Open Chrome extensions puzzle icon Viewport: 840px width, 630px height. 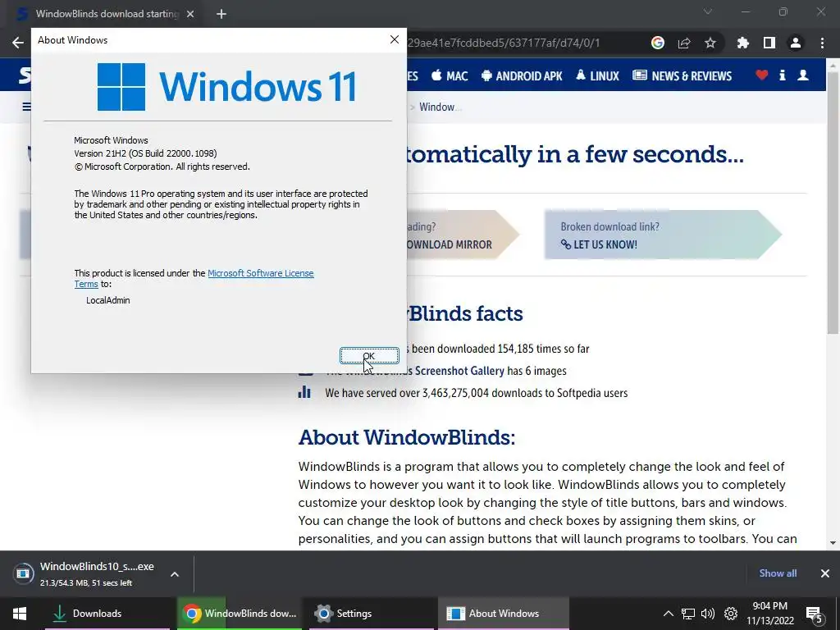[743, 43]
